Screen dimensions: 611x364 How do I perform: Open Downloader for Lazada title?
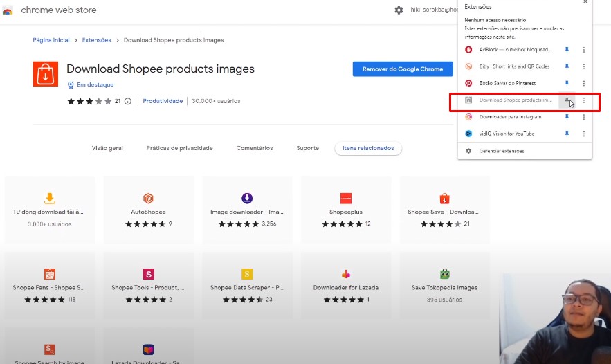click(x=346, y=288)
